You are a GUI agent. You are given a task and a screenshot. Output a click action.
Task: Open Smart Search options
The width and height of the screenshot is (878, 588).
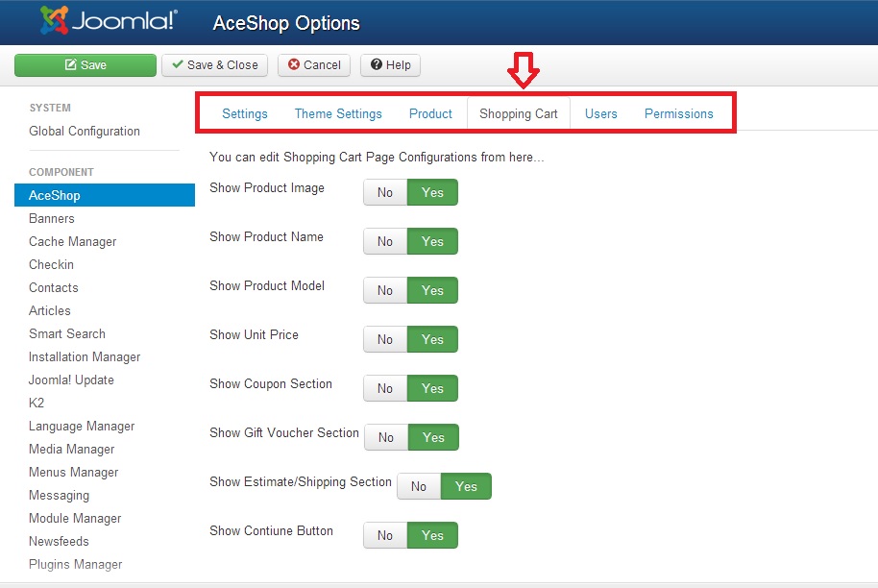[x=67, y=333]
